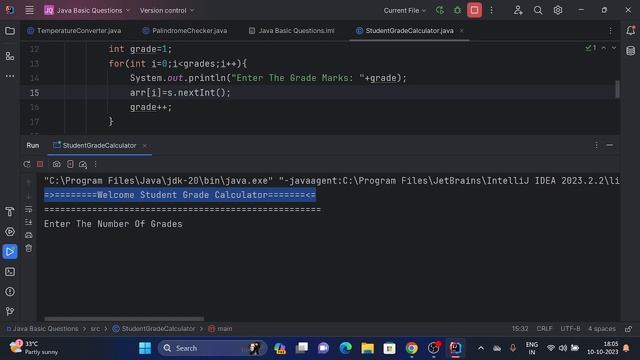Click main method breadcrumb

[x=220, y=329]
